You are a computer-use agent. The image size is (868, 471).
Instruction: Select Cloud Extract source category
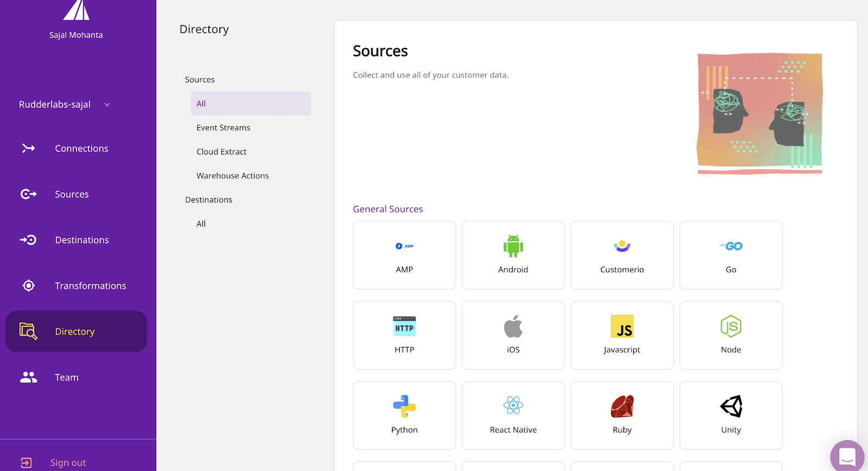click(x=221, y=152)
